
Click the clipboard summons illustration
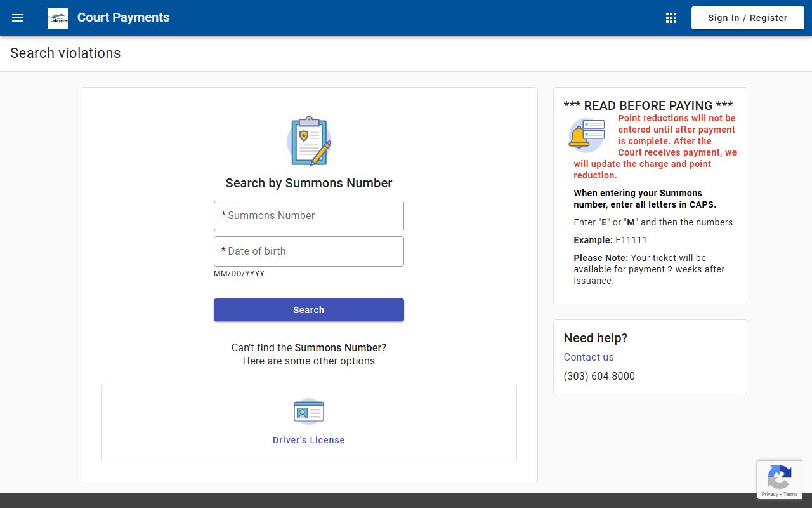tap(309, 141)
